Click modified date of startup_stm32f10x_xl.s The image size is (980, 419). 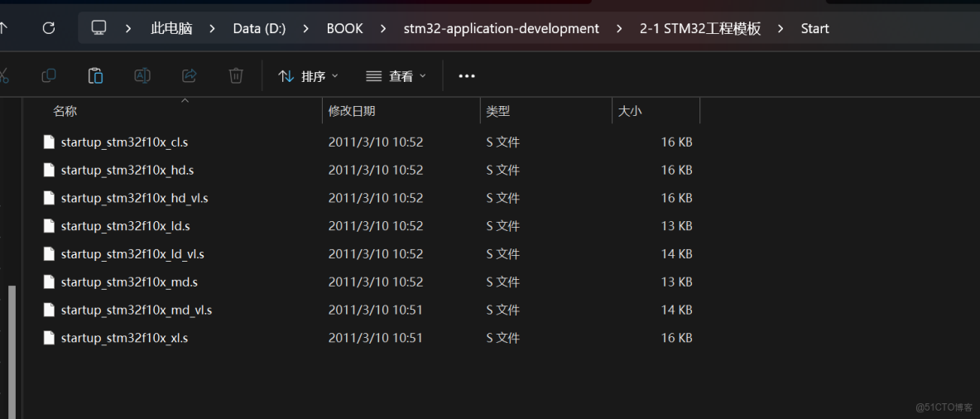376,338
